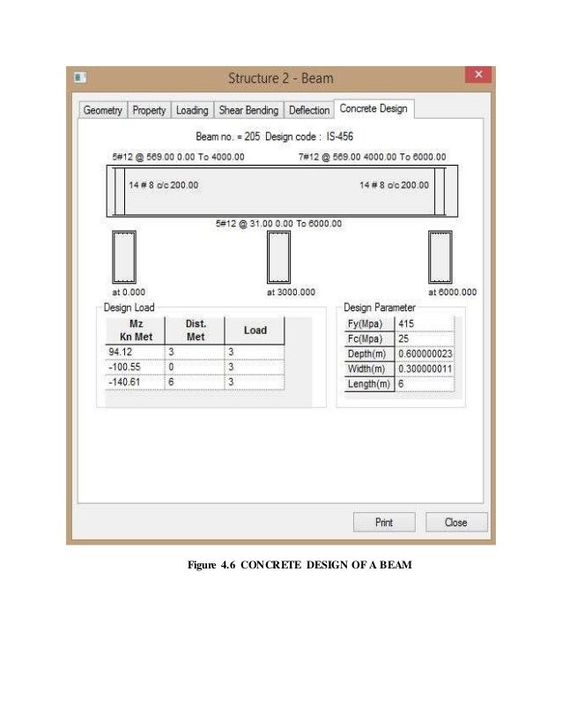Click the window icon in title bar
The width and height of the screenshot is (562, 728).
coord(80,77)
